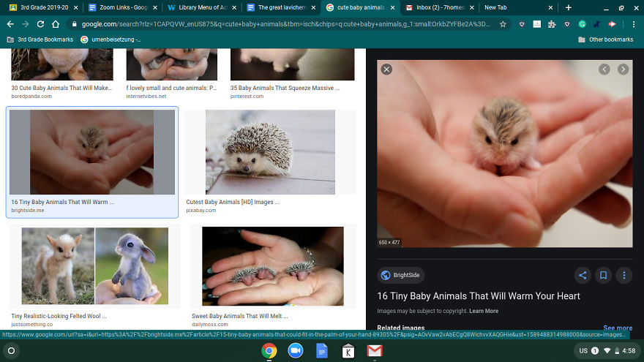The height and width of the screenshot is (362, 644).
Task: Save image with the bookmark icon
Action: [603, 276]
